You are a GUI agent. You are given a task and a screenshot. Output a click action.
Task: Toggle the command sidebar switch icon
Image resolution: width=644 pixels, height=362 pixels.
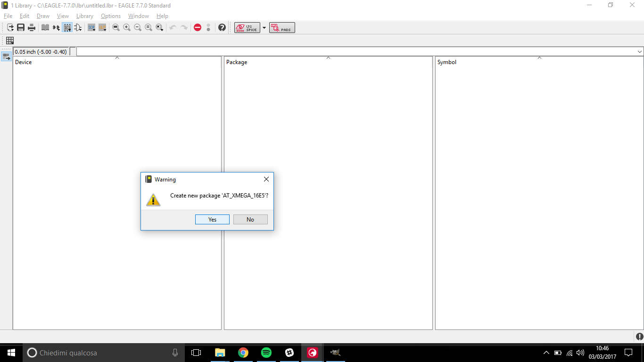(7, 56)
